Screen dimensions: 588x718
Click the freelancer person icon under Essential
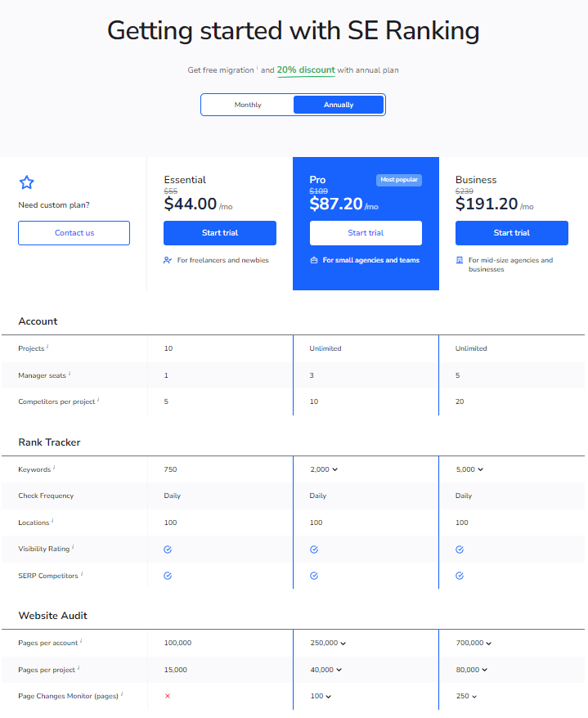(168, 260)
